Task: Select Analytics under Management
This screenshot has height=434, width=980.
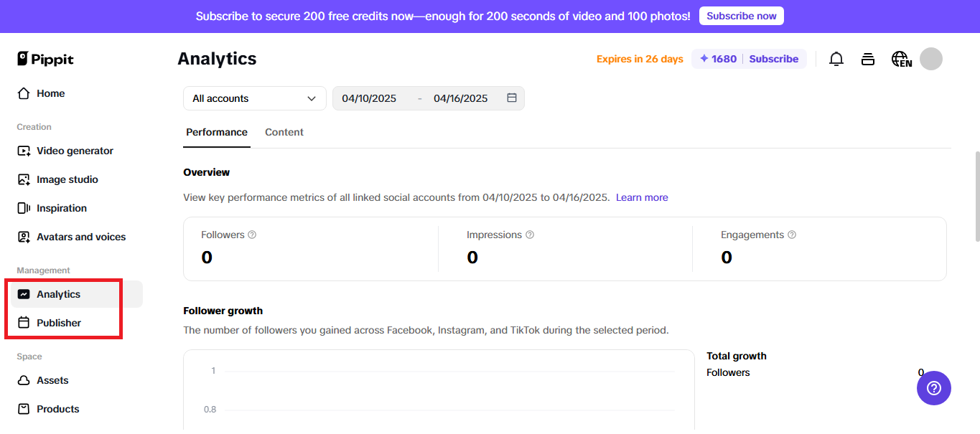Action: (x=58, y=293)
